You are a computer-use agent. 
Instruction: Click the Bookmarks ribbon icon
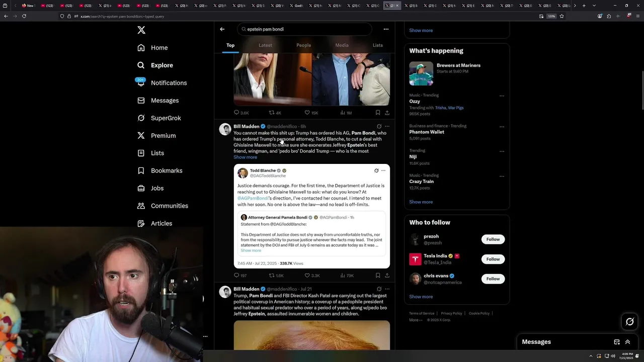tap(141, 170)
